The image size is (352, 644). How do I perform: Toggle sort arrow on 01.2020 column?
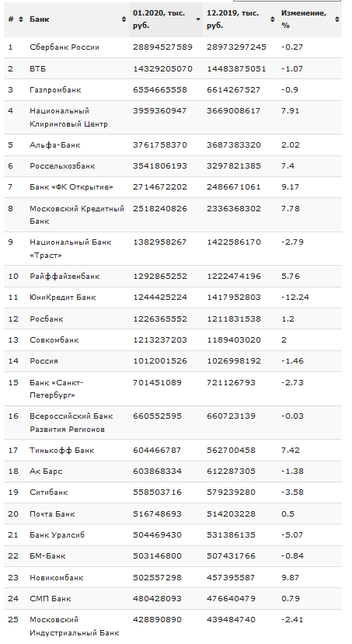[x=198, y=19]
